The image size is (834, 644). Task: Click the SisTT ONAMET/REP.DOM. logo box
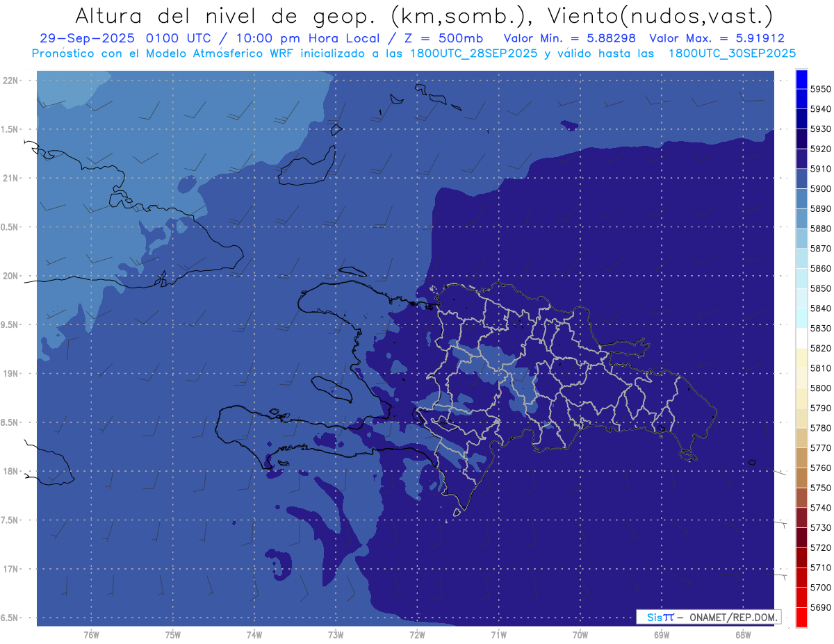click(x=708, y=617)
